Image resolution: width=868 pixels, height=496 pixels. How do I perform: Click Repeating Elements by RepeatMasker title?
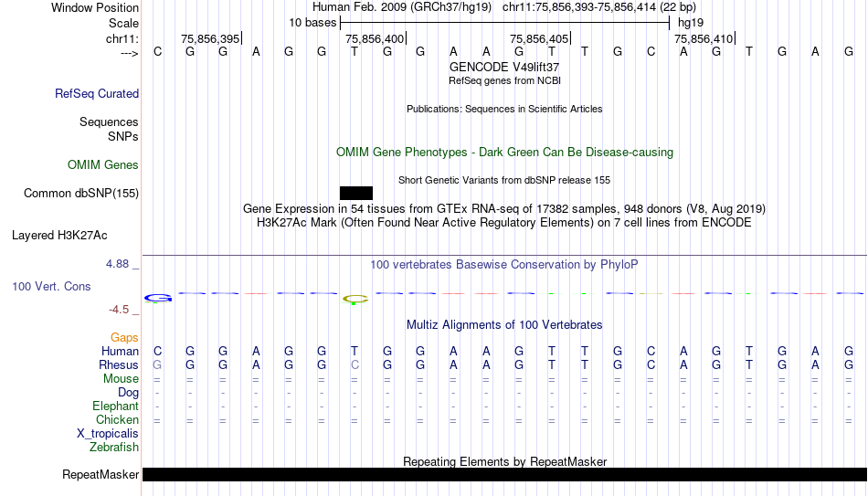click(505, 461)
